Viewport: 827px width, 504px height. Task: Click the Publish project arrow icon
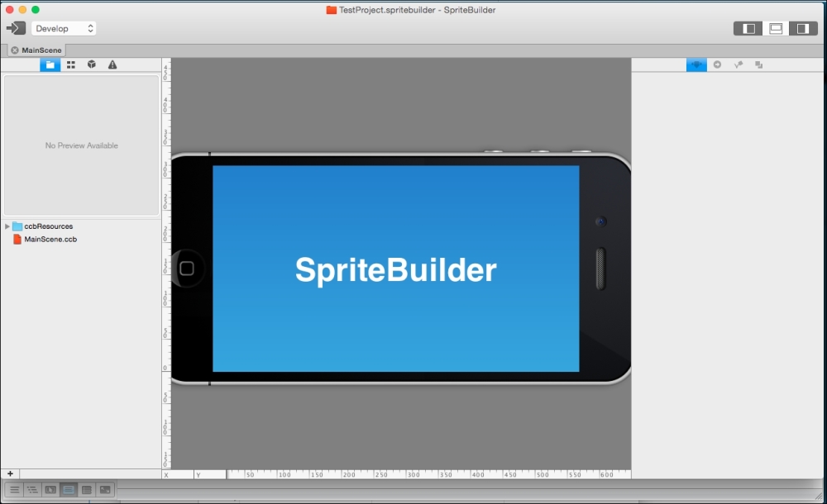point(15,27)
